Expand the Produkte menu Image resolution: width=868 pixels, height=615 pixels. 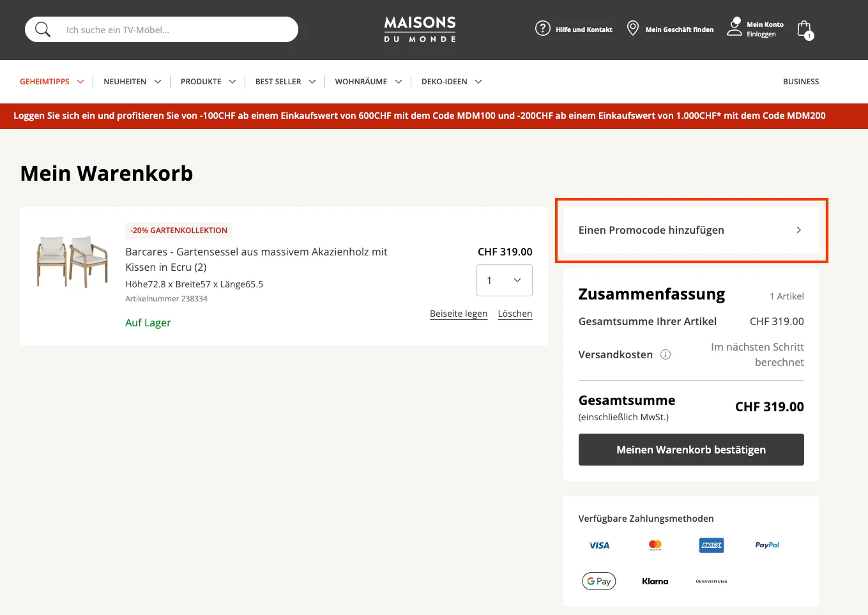click(208, 82)
